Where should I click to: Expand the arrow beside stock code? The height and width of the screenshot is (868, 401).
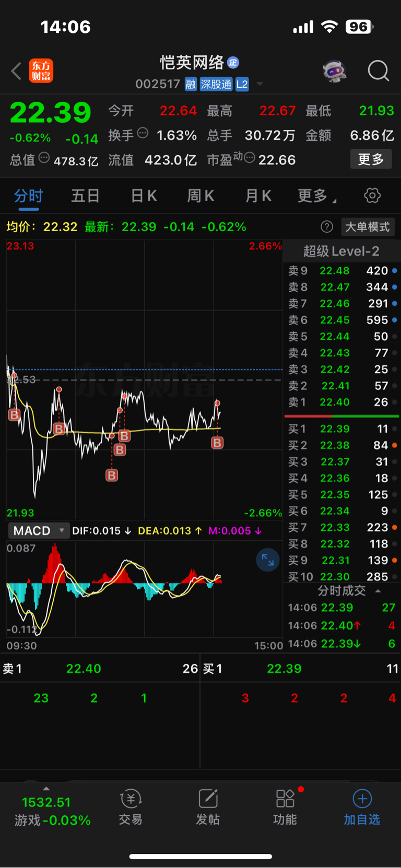pos(260,84)
